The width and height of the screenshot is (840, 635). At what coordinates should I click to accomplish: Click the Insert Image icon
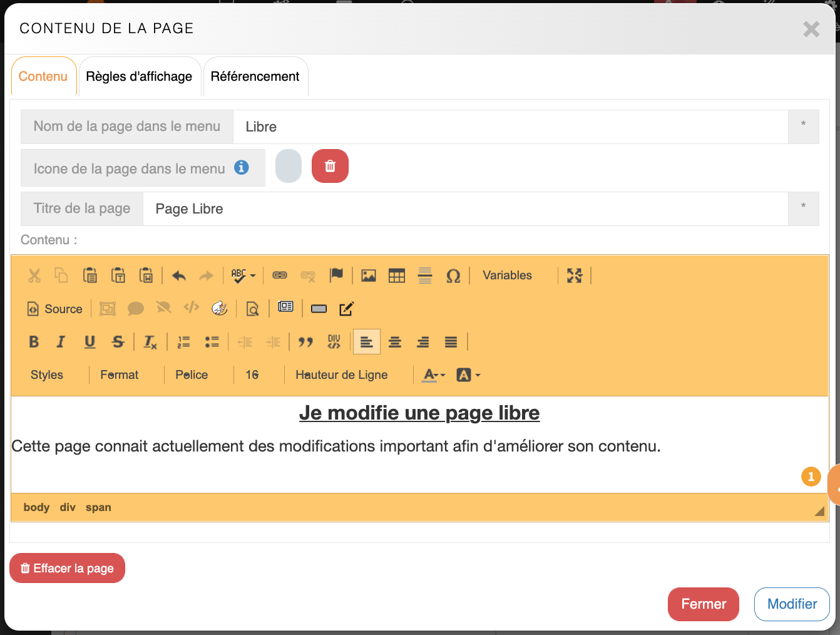(x=369, y=276)
